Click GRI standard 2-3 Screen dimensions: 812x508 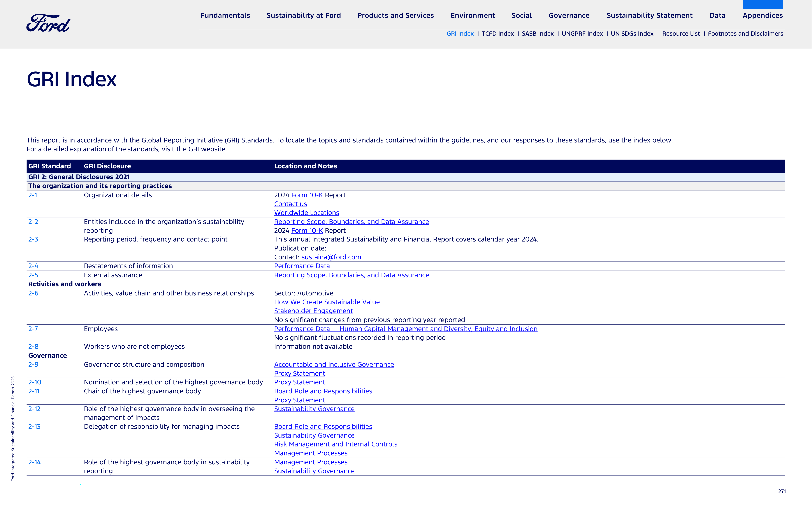point(33,239)
